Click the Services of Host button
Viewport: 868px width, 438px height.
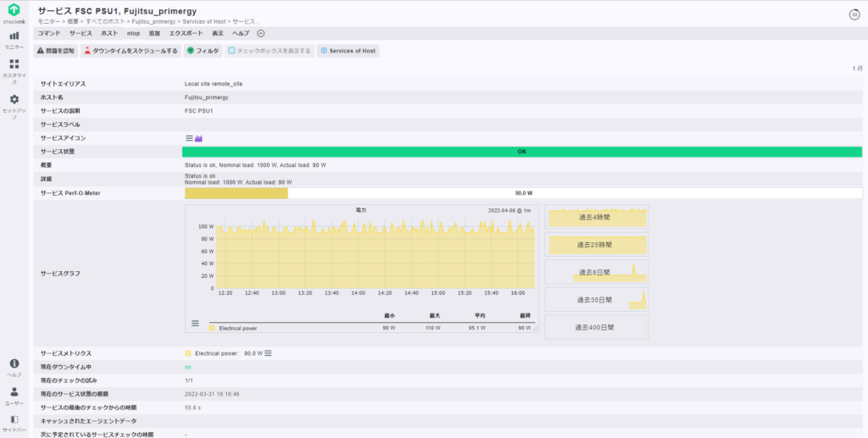point(348,51)
